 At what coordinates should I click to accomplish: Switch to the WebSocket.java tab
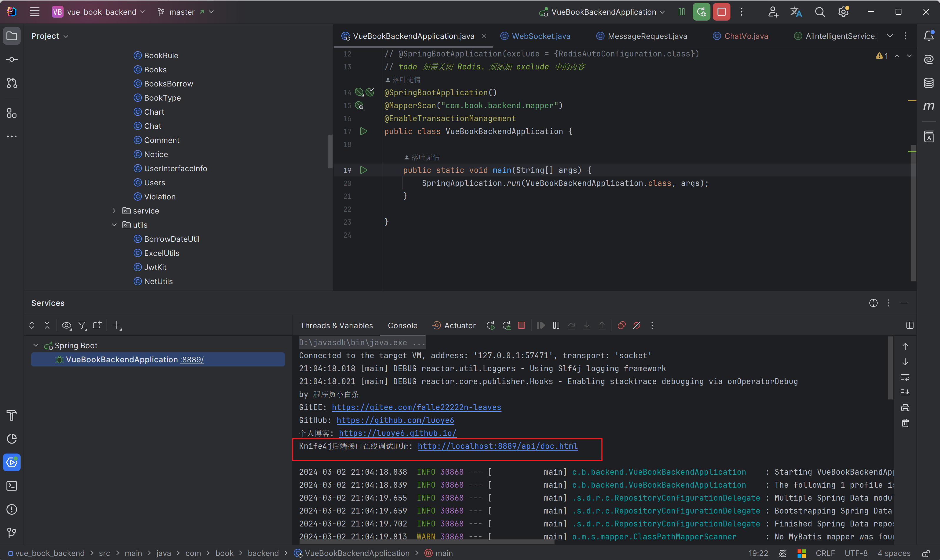[541, 36]
